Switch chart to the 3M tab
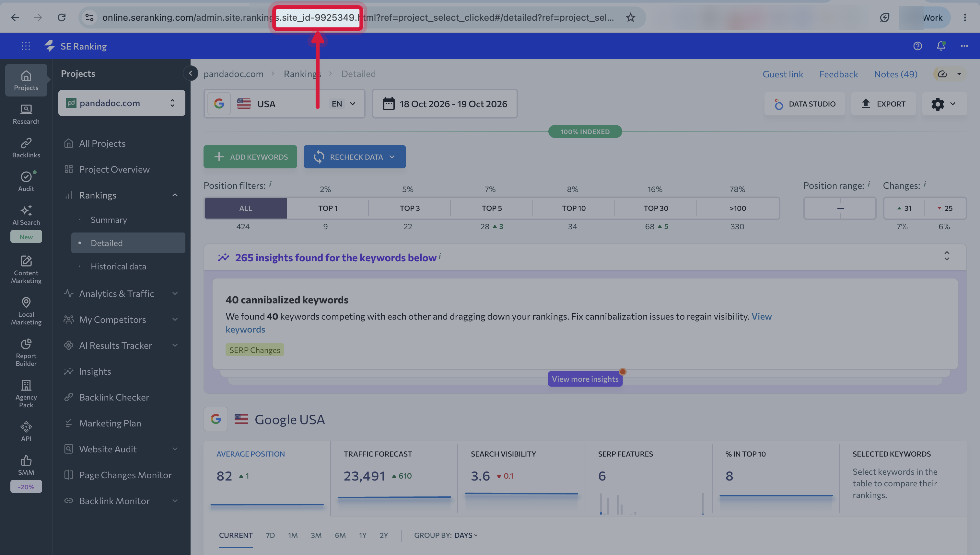This screenshot has height=555, width=980. 316,535
